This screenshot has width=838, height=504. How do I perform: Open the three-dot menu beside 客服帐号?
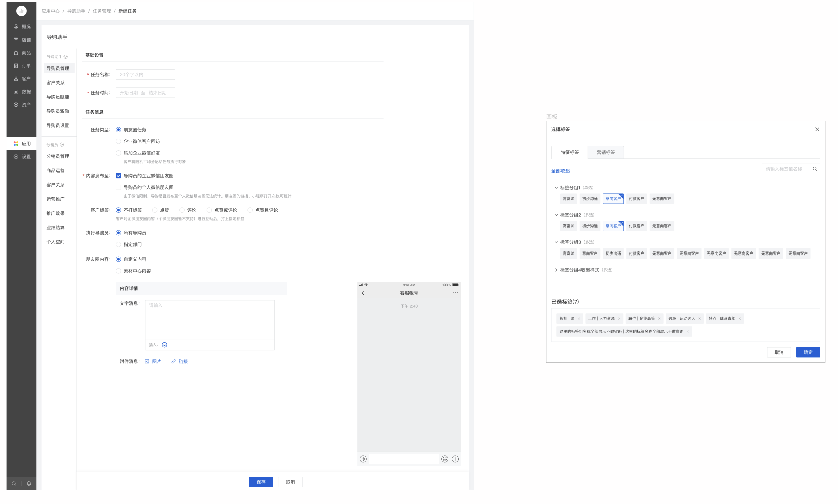tap(455, 293)
